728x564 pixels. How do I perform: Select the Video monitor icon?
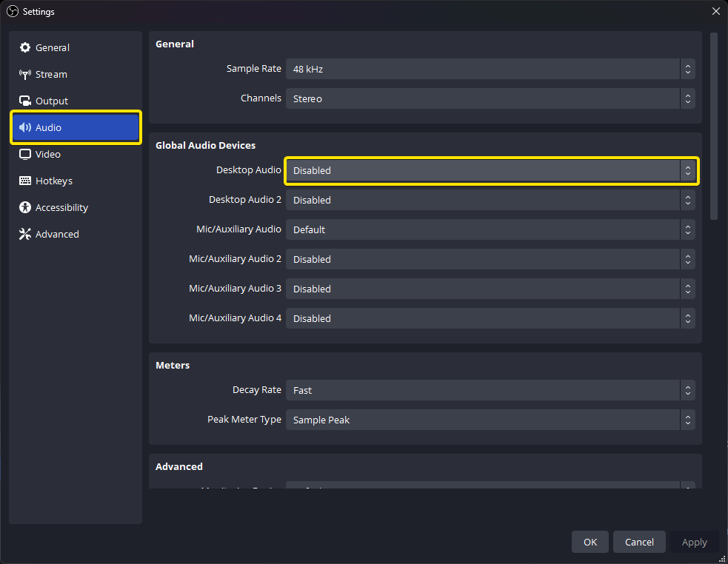pyautogui.click(x=25, y=154)
